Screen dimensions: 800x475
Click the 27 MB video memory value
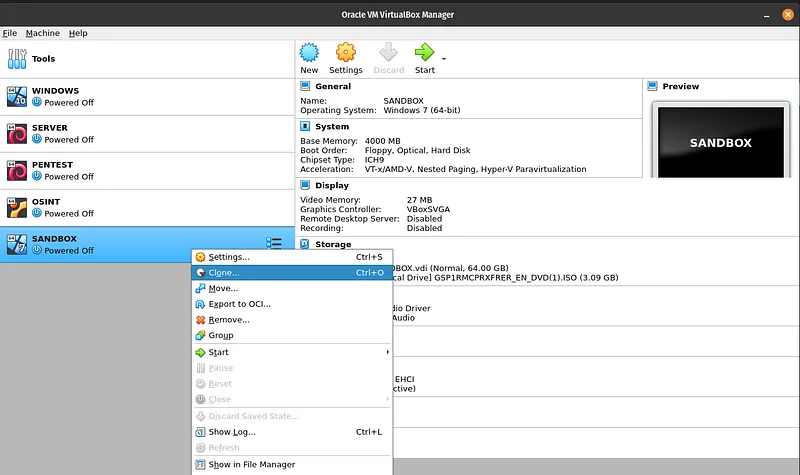point(419,200)
